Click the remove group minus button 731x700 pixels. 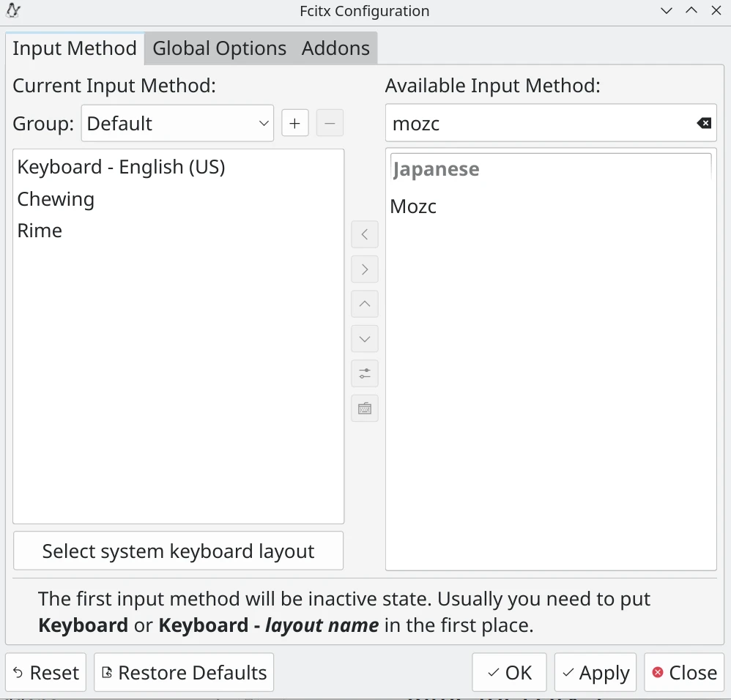tap(330, 123)
